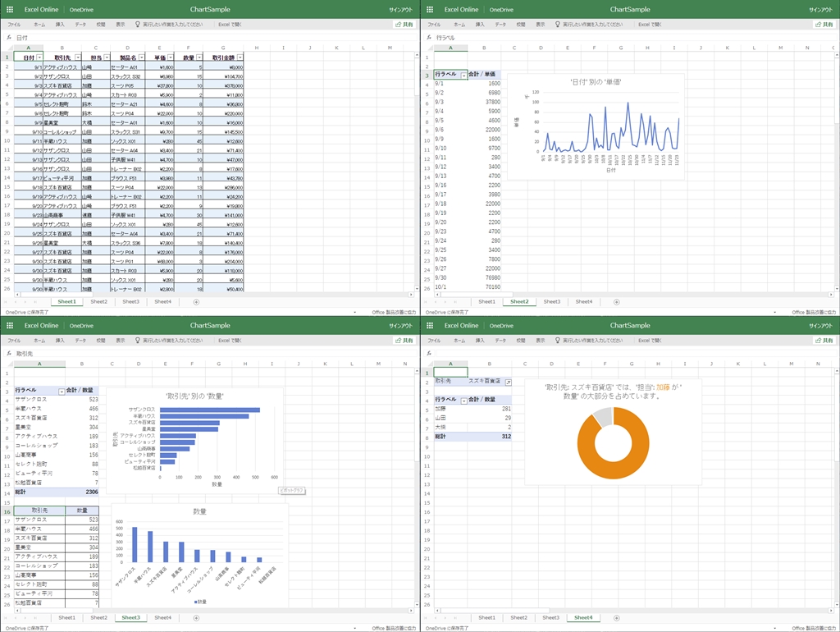This screenshot has height=632, width=840.
Task: Click the OneDrive link in the Sheet4 window
Action: [x=501, y=325]
